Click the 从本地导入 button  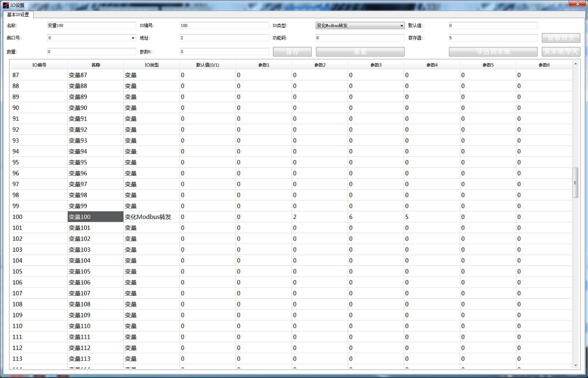coord(561,52)
